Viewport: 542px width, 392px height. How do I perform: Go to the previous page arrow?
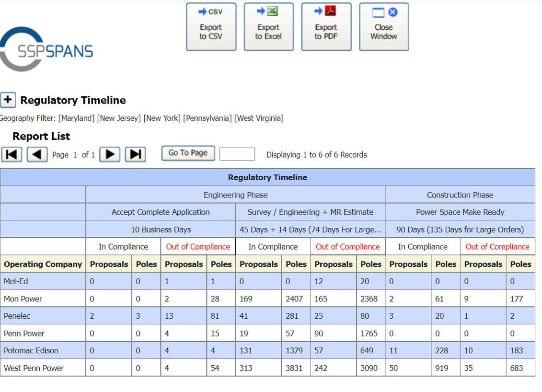pyautogui.click(x=37, y=154)
